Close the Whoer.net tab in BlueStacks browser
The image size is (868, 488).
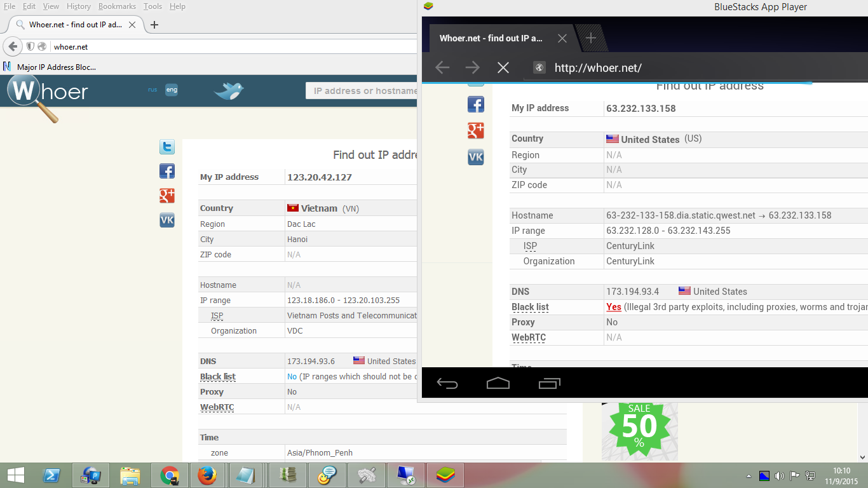point(562,38)
